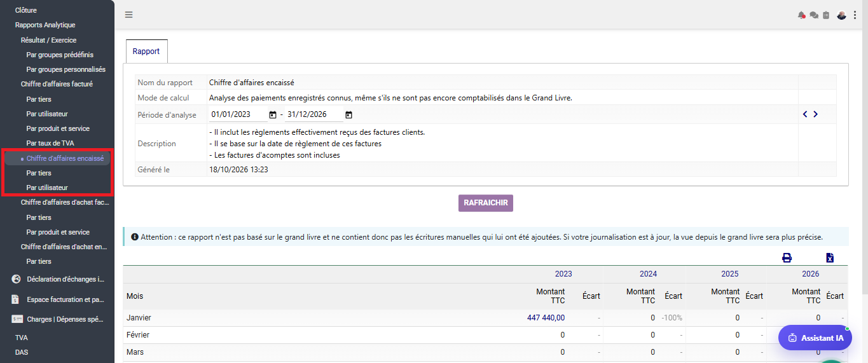This screenshot has width=868, height=363.
Task: Open Par groupes prédéfinis report
Action: click(x=60, y=55)
